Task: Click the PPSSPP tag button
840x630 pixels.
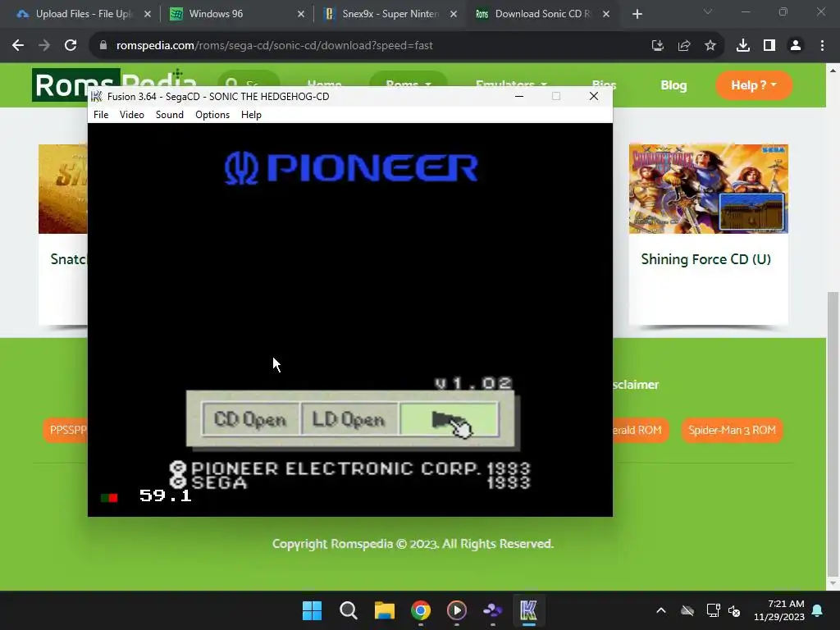Action: (x=66, y=430)
